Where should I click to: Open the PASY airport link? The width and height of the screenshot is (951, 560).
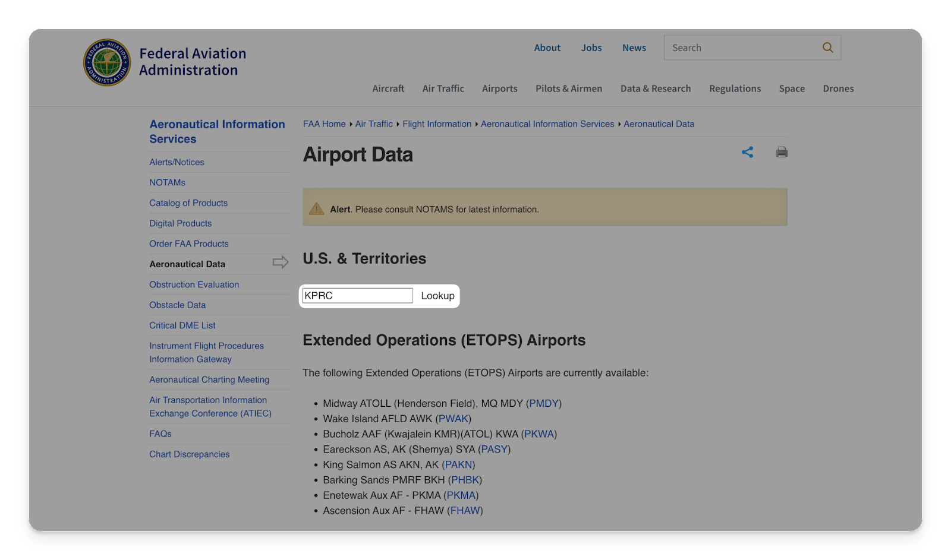pyautogui.click(x=495, y=450)
